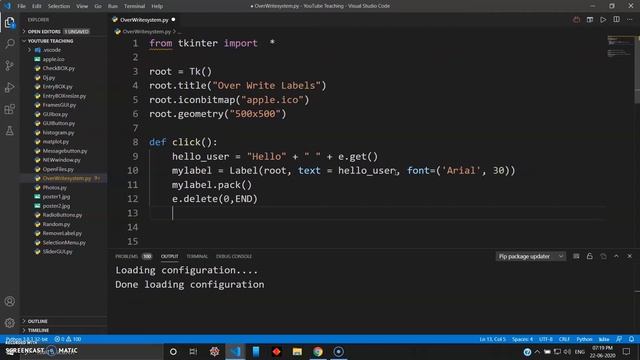
Task: Click the feedback icon in status bar
Action: (619, 339)
